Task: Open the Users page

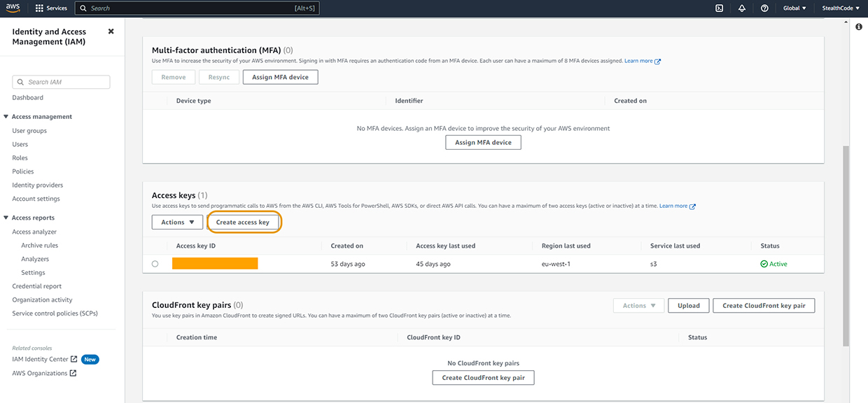Action: (20, 144)
